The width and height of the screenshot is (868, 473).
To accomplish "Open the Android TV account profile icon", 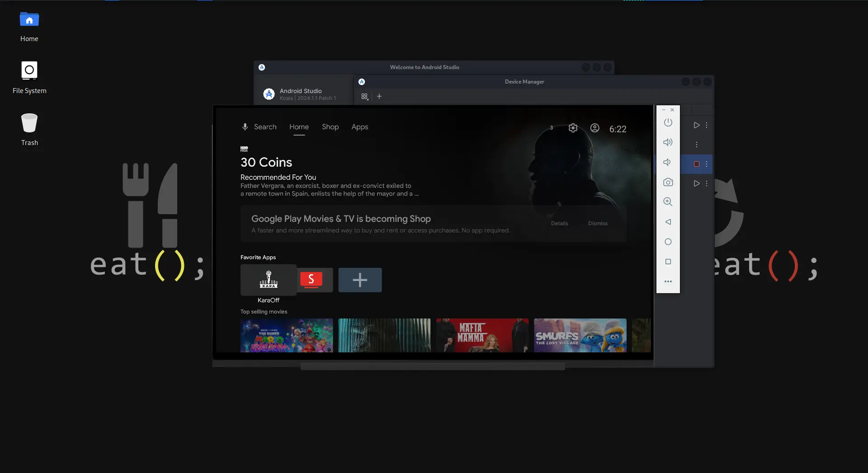I will click(x=595, y=128).
